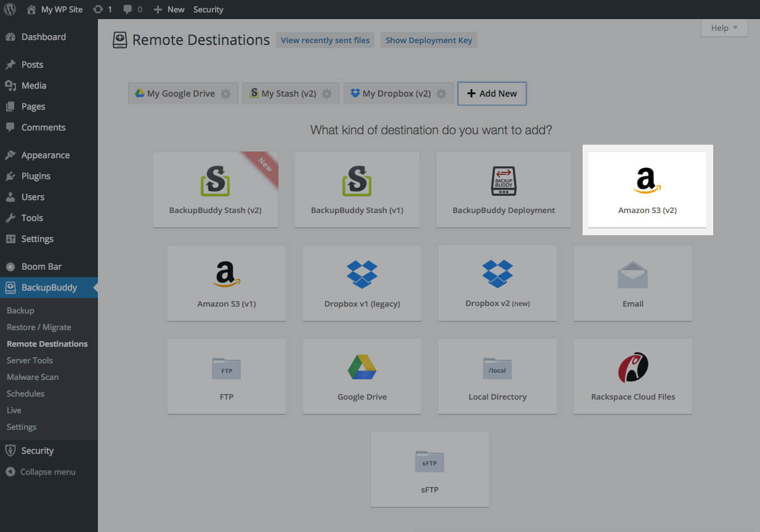
Task: Click the Media icon in sidebar
Action: click(10, 86)
